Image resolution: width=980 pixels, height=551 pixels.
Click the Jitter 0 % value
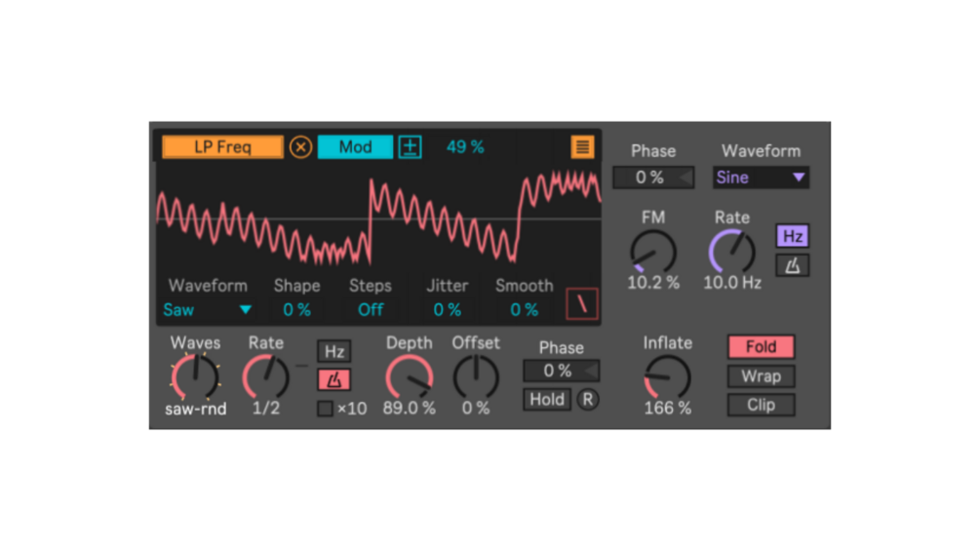[x=447, y=309]
